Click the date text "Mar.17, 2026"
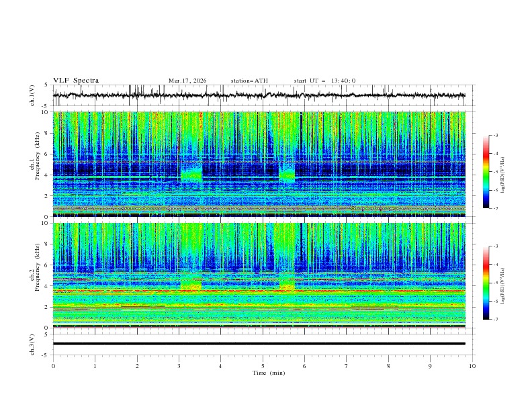The height and width of the screenshot is (411, 532). point(187,81)
